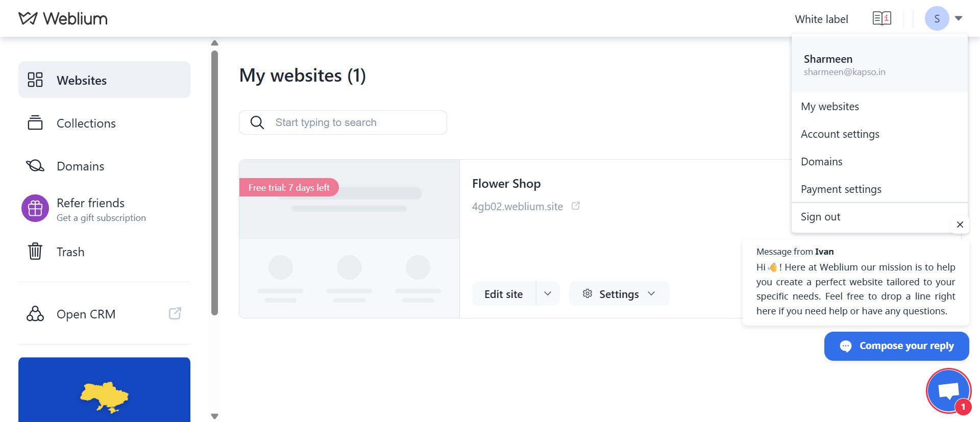Image resolution: width=980 pixels, height=422 pixels.
Task: Open Trash via the bin icon
Action: (35, 252)
